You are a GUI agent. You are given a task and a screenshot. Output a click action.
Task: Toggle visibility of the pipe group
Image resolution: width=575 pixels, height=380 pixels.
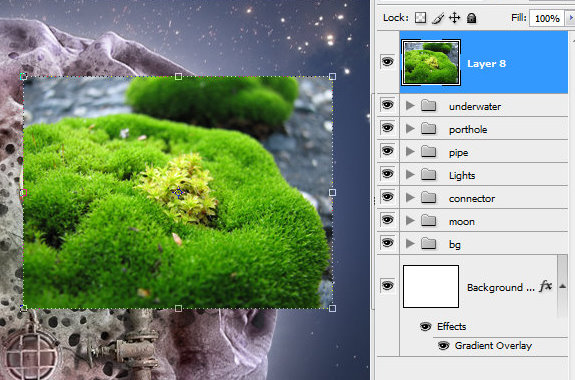pyautogui.click(x=387, y=151)
